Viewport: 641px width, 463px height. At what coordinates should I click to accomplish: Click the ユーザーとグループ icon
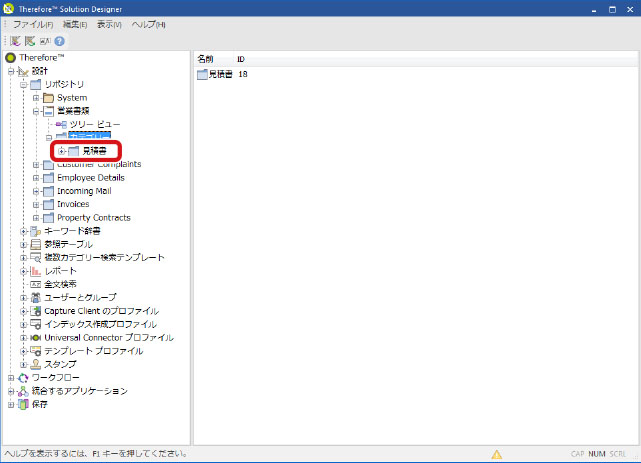coord(36,298)
